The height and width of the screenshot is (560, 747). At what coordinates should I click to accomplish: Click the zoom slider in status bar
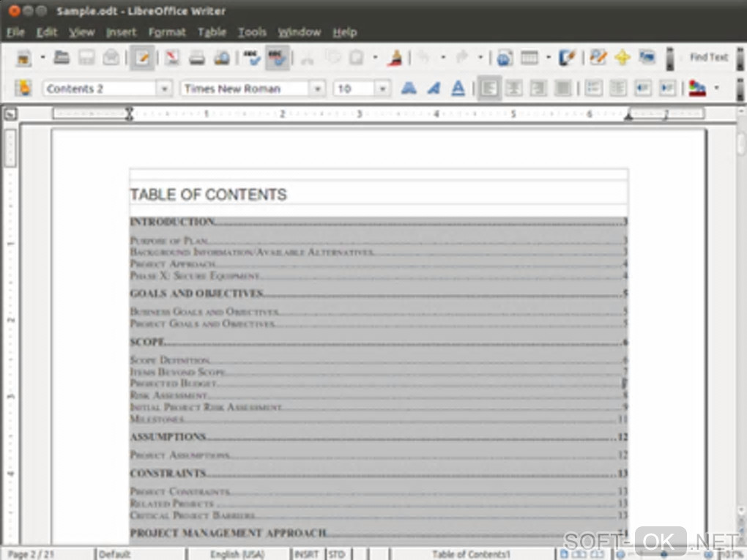tap(664, 554)
